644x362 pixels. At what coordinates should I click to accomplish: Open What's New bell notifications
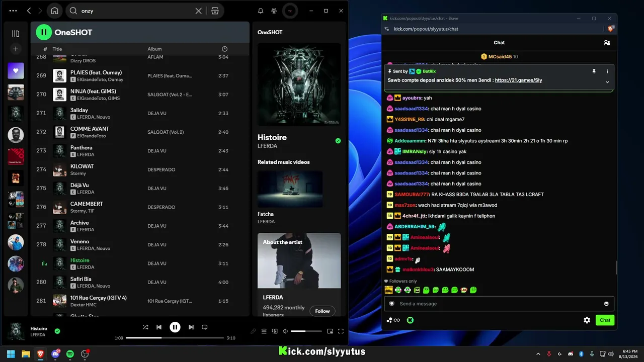point(261,11)
